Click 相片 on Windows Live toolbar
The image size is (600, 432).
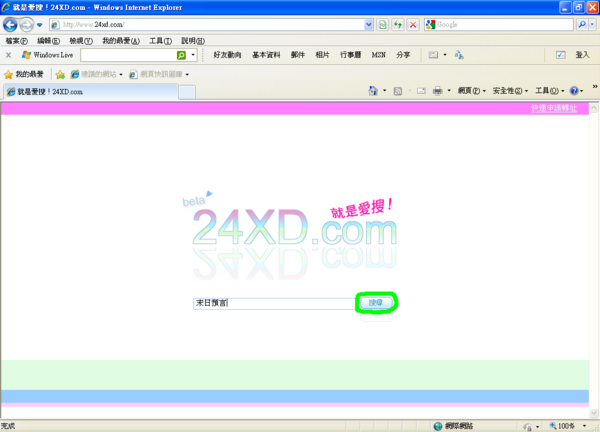322,55
